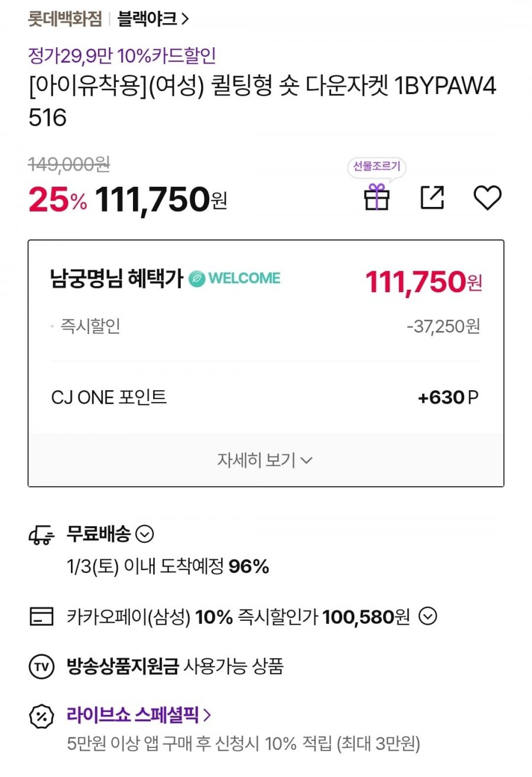Open the 블랙야크 brand page

(x=153, y=19)
